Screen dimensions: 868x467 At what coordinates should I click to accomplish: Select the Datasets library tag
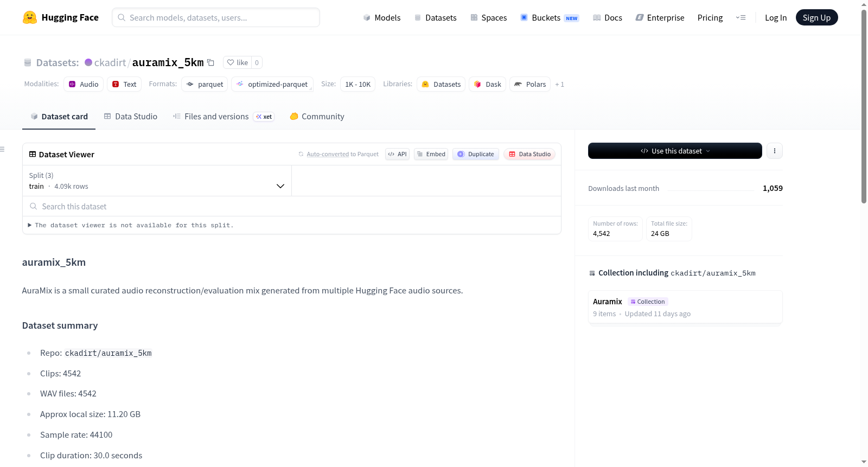pyautogui.click(x=441, y=84)
